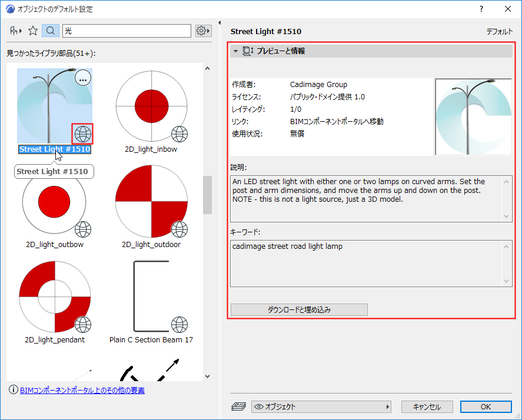Select the 2D_light_inbow thumbnail
The width and height of the screenshot is (522, 420).
point(151,106)
